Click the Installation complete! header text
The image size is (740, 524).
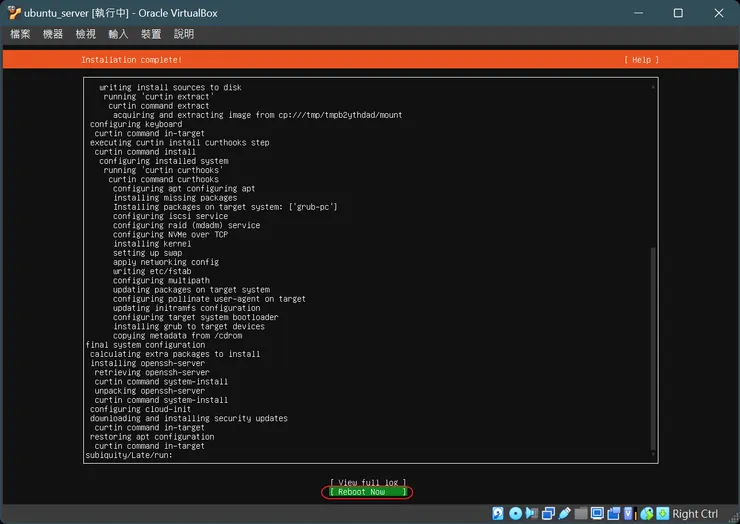pyautogui.click(x=131, y=60)
